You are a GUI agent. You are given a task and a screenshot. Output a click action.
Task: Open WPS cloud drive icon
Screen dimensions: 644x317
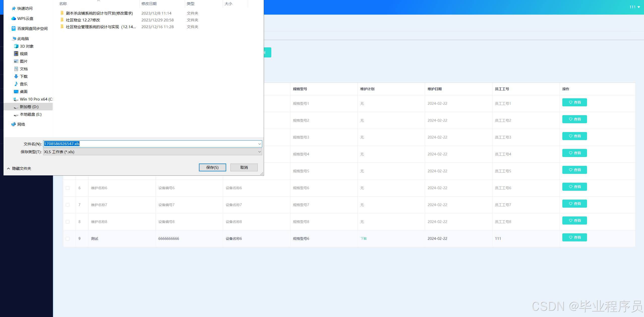pos(14,19)
